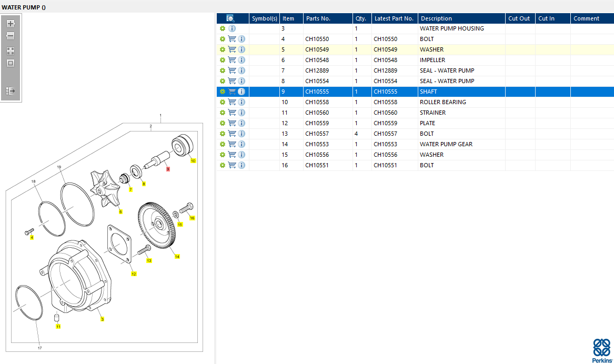This screenshot has width=614, height=364.
Task: Click the zoom in plus button
Action: pyautogui.click(x=11, y=24)
